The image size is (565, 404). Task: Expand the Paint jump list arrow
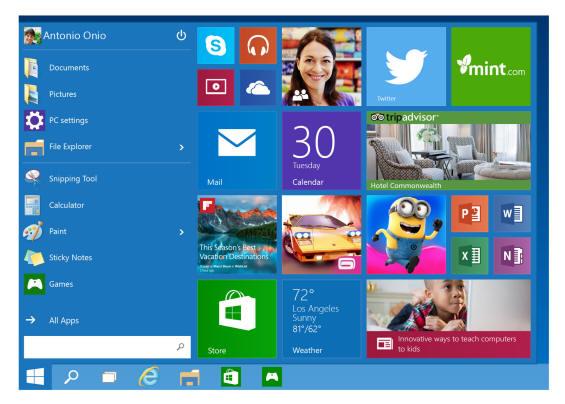(x=182, y=232)
